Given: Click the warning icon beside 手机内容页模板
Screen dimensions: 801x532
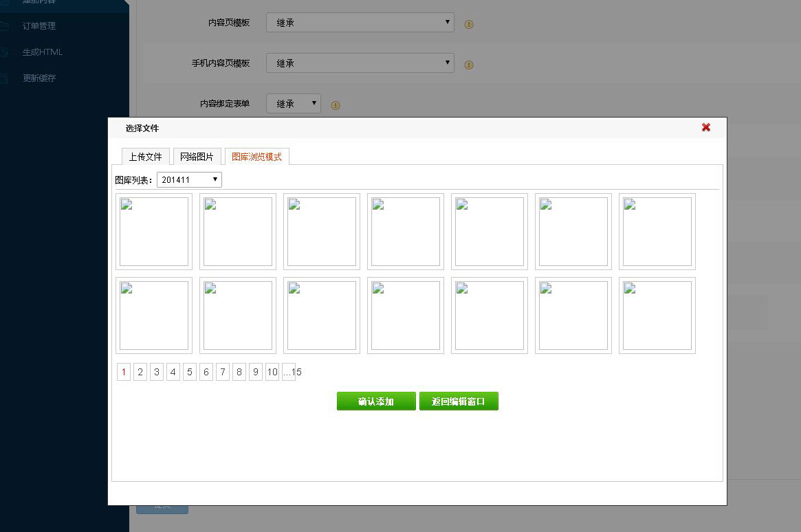Looking at the screenshot, I should point(468,65).
